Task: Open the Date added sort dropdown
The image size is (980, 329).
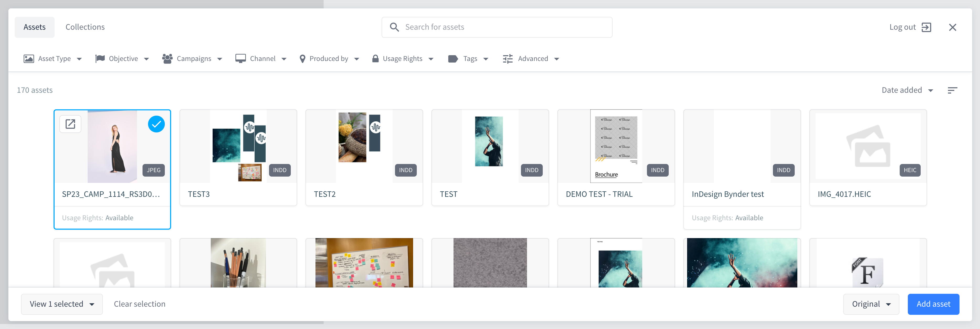Action: click(907, 90)
